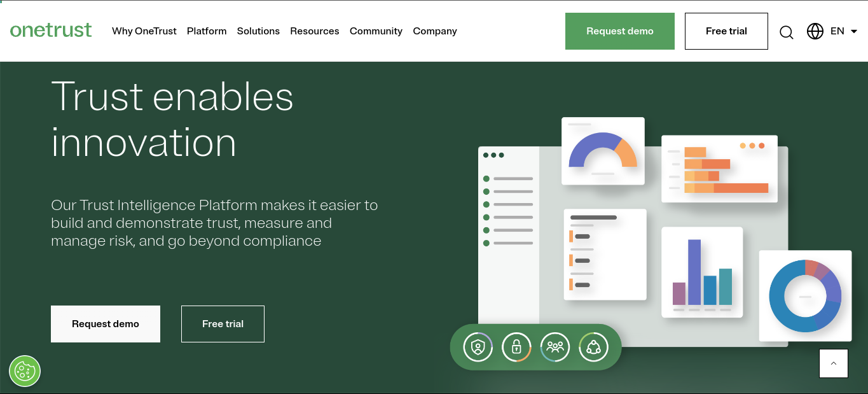The width and height of the screenshot is (868, 394).
Task: Click the semicircle gauge chart card
Action: (x=603, y=151)
